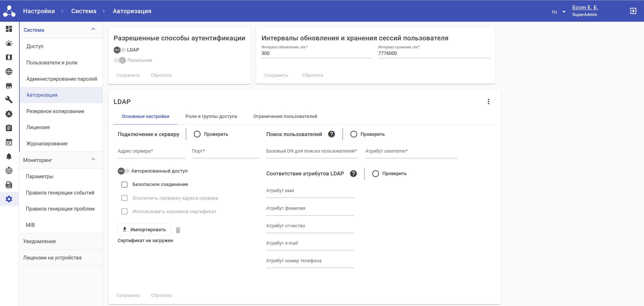
Task: Switch to the Роли и группы доступа tab
Action: coord(211,116)
